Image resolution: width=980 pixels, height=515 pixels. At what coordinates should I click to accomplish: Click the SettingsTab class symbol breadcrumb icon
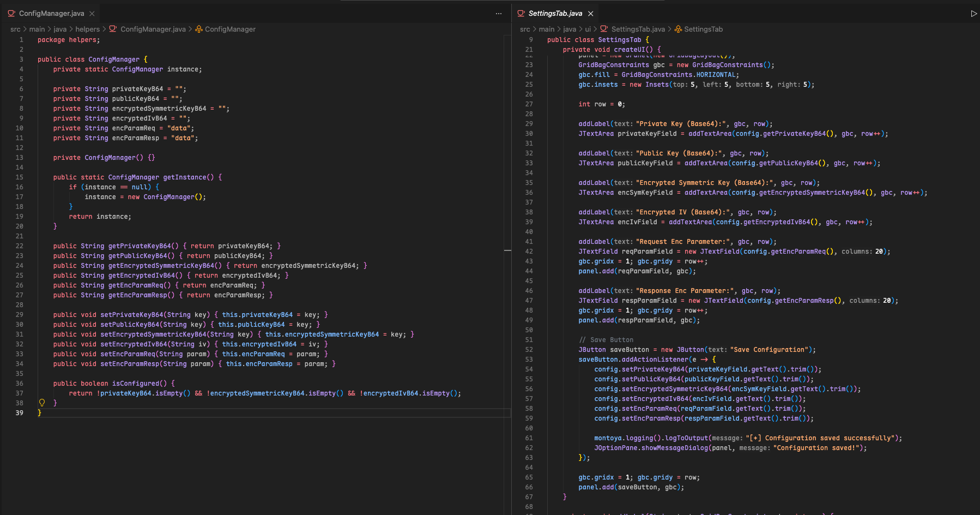[x=678, y=29]
